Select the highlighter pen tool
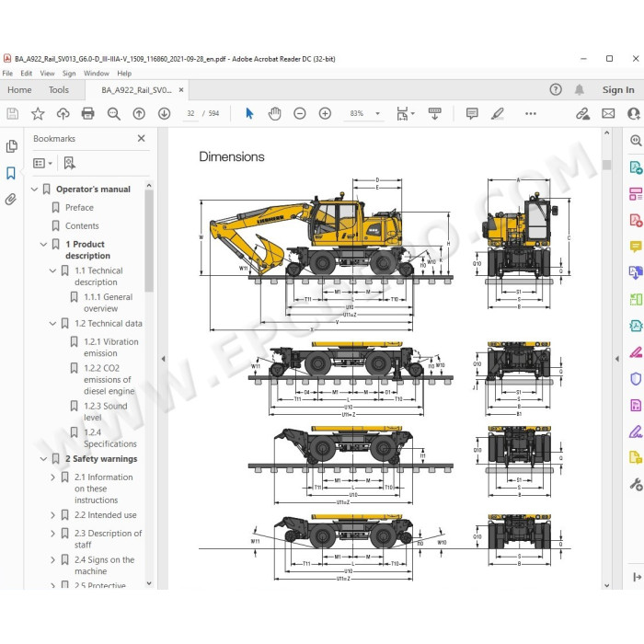The width and height of the screenshot is (644, 644). [498, 113]
